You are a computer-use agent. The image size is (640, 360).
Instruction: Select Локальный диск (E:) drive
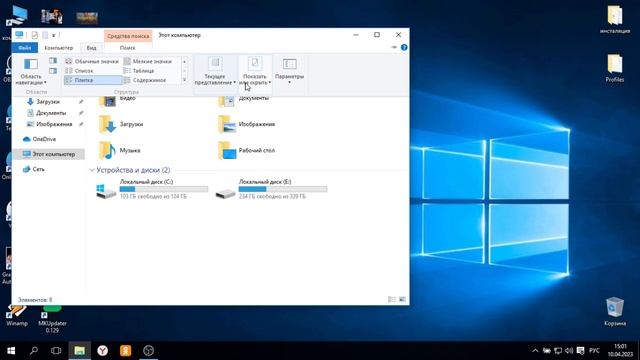[x=272, y=189]
